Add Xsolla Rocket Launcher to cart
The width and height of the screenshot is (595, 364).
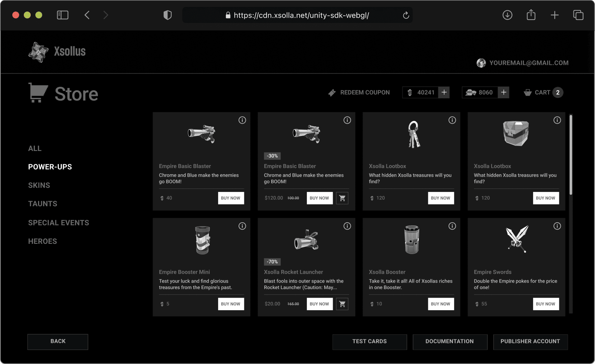tap(342, 304)
